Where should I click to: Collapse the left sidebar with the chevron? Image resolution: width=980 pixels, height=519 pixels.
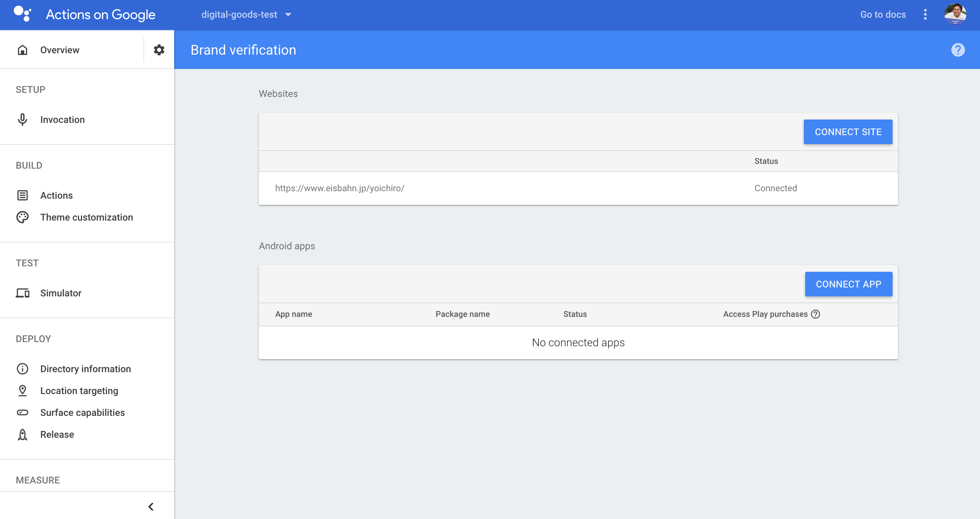[x=151, y=506]
